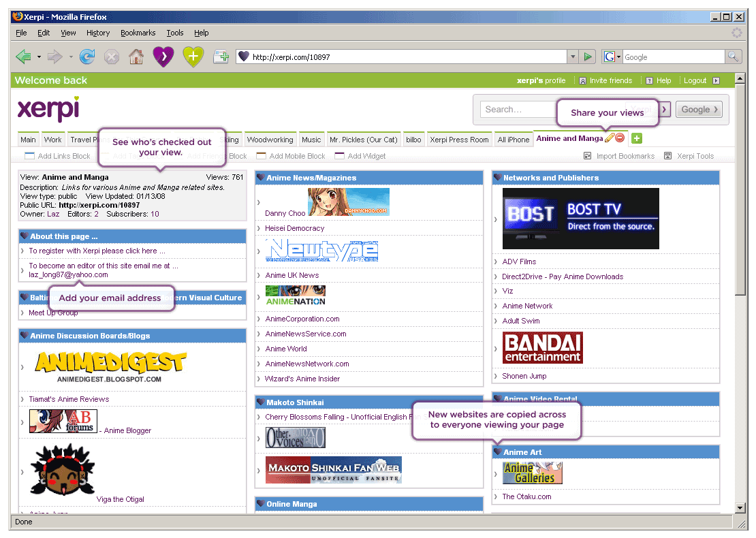This screenshot has width=756, height=538.
Task: Add a new view with the green plus tab
Action: click(637, 138)
